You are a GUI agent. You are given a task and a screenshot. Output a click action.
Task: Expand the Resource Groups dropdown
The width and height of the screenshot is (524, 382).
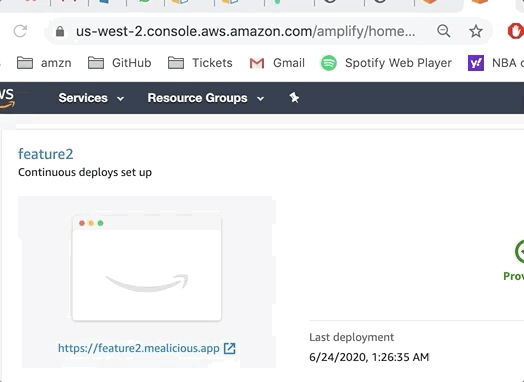coord(206,98)
